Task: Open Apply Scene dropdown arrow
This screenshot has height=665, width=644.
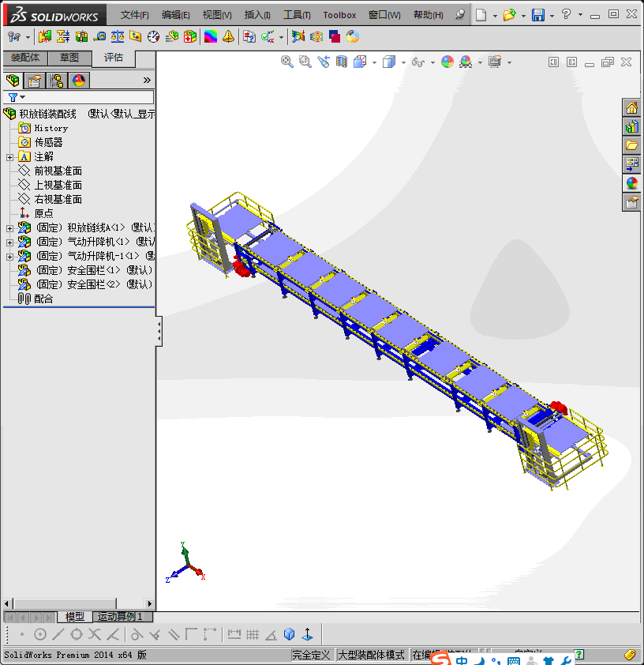Action: point(480,62)
